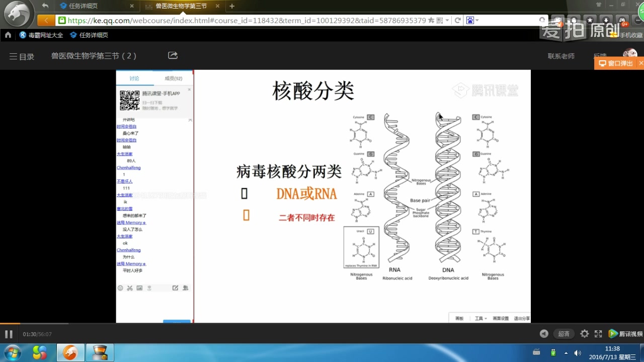
Task: Switch to the 讨论 discussion tab
Action: pyautogui.click(x=134, y=78)
